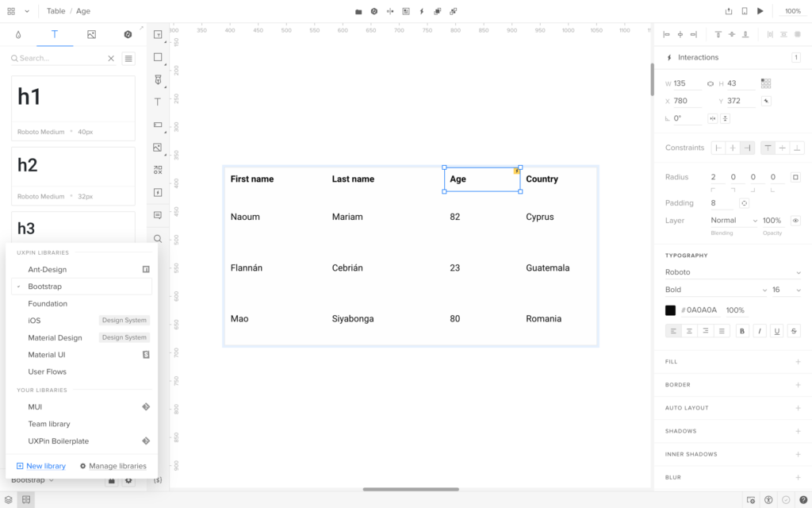Select the Box rectangle tool
This screenshot has height=508, width=812.
158,57
